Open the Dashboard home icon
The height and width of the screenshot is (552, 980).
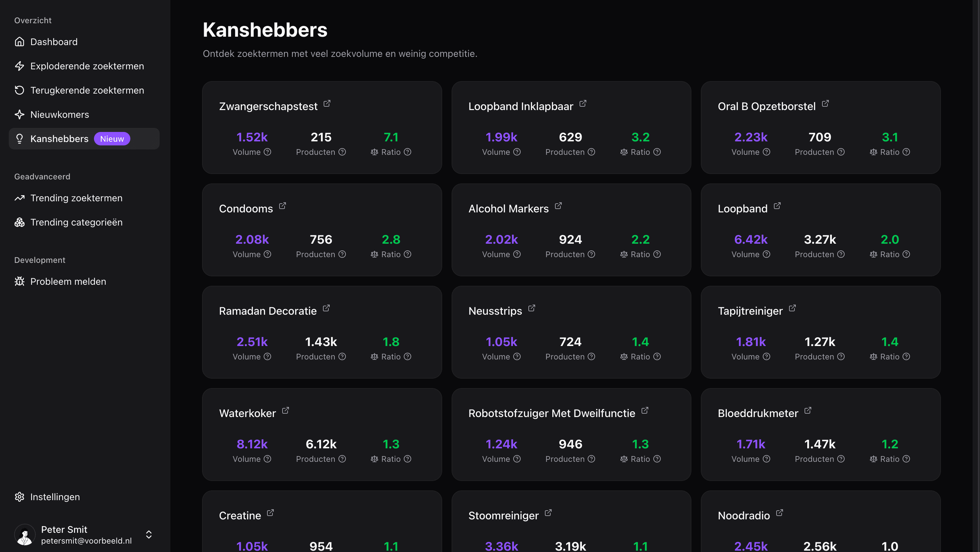tap(20, 42)
